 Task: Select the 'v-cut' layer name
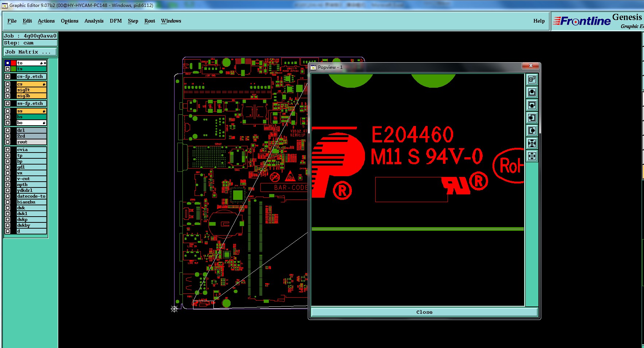[32, 179]
